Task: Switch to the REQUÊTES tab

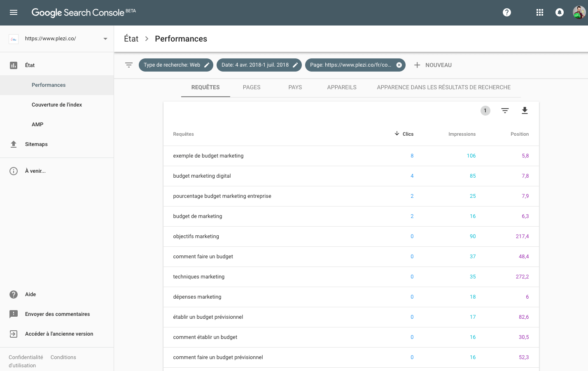Action: (x=205, y=87)
